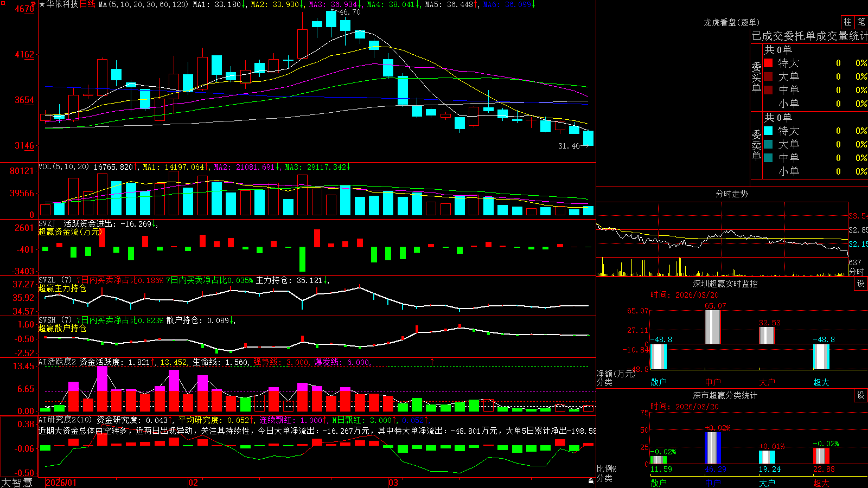Click the 超赢主力持仓 label
Screen dimensions: 868x488
[x=62, y=288]
